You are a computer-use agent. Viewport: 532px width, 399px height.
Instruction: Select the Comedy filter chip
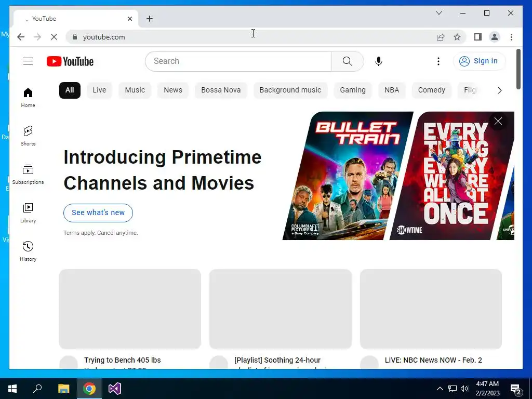[x=432, y=90]
